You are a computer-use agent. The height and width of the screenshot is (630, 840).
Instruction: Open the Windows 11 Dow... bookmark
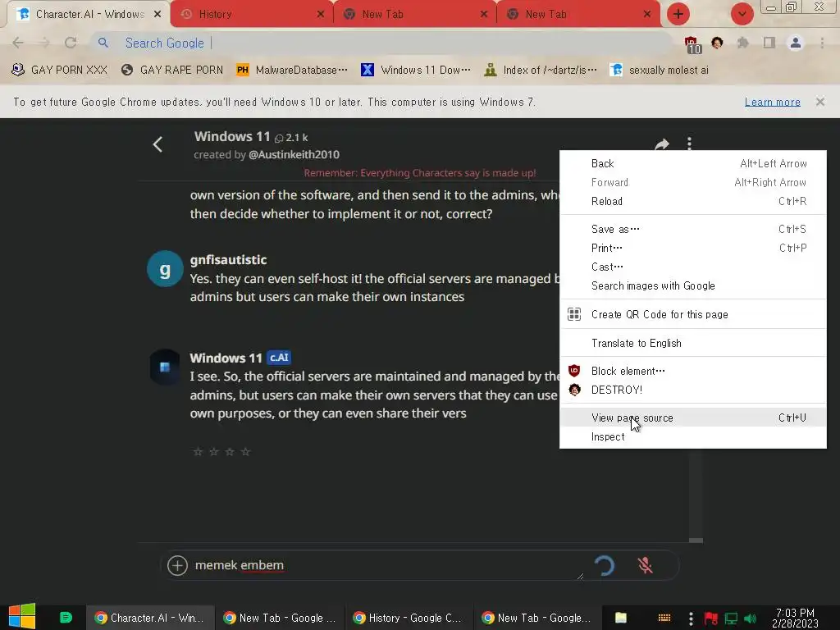[x=416, y=71]
